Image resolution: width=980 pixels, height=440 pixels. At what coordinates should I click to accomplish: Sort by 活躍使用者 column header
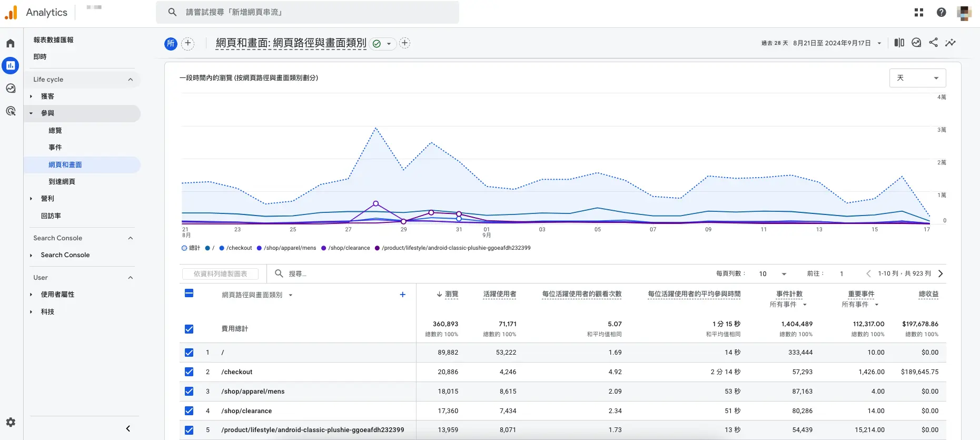coord(500,294)
